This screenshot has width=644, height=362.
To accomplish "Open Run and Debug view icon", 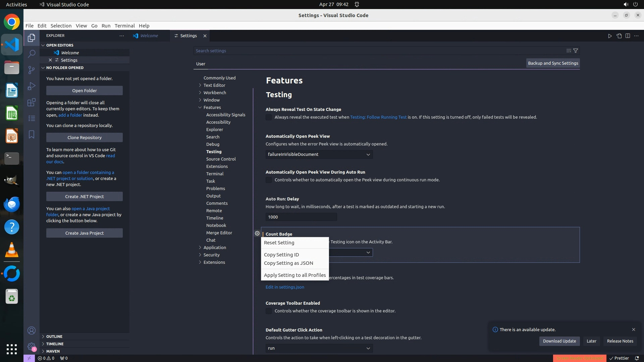I will (32, 86).
